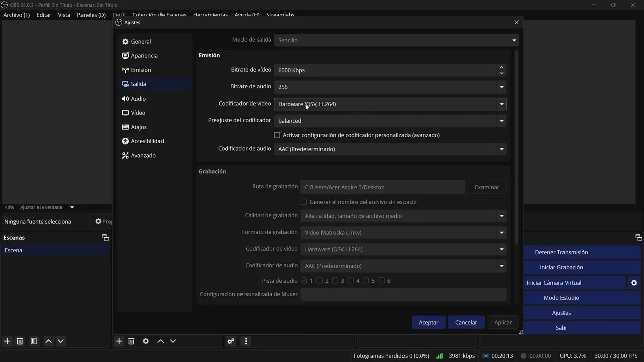644x362 pixels.
Task: Click the Examinar button
Action: coord(487,187)
